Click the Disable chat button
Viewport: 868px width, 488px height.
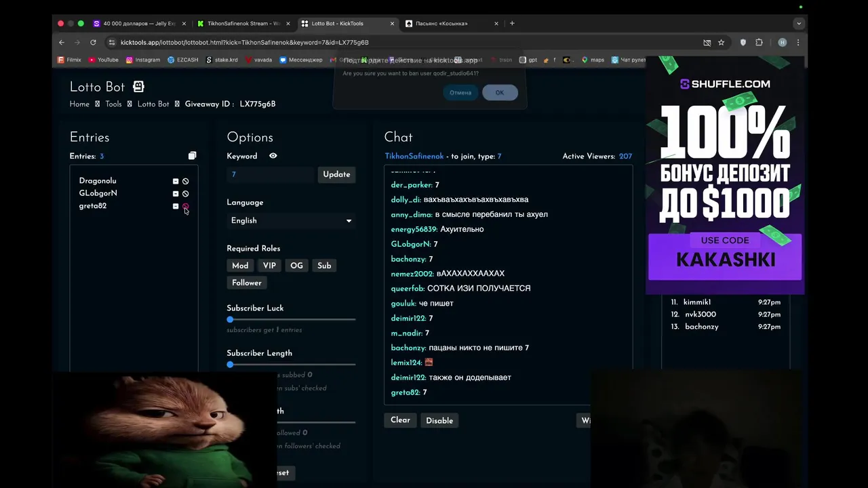coord(439,420)
